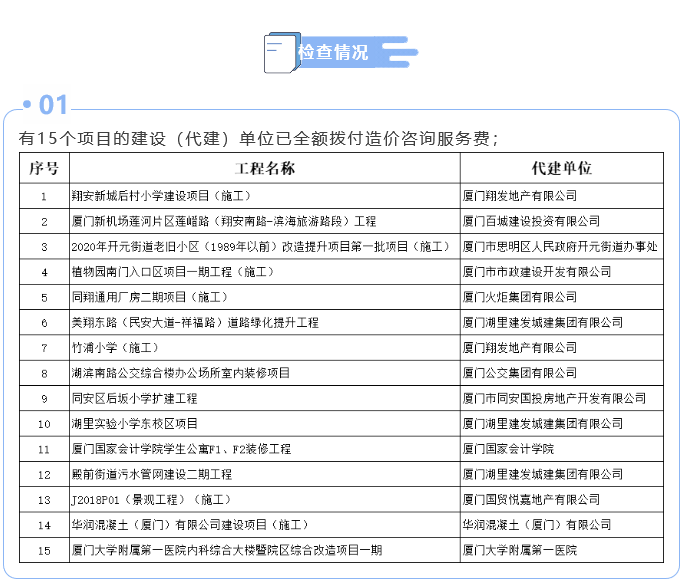Click 厦门公交集团有限公司 cell

[562, 373]
